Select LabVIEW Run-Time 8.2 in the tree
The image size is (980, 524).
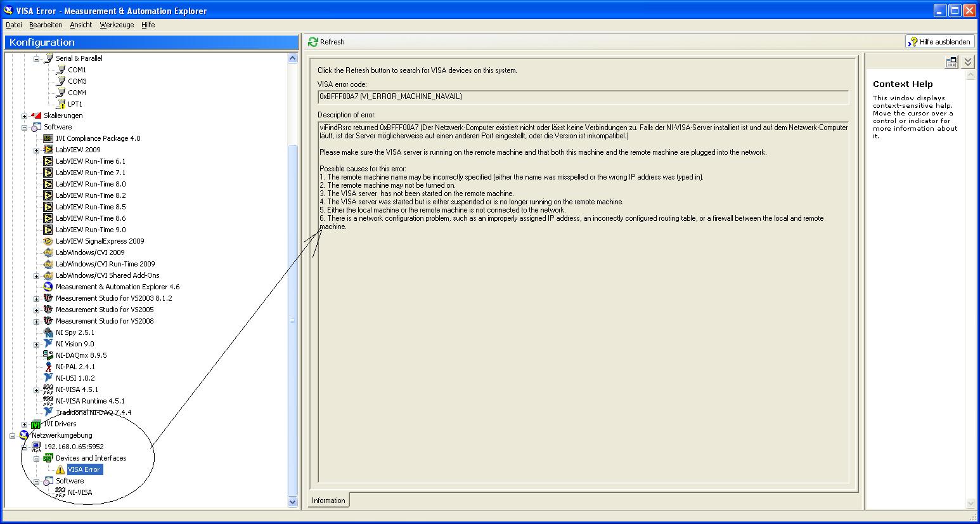click(x=91, y=195)
